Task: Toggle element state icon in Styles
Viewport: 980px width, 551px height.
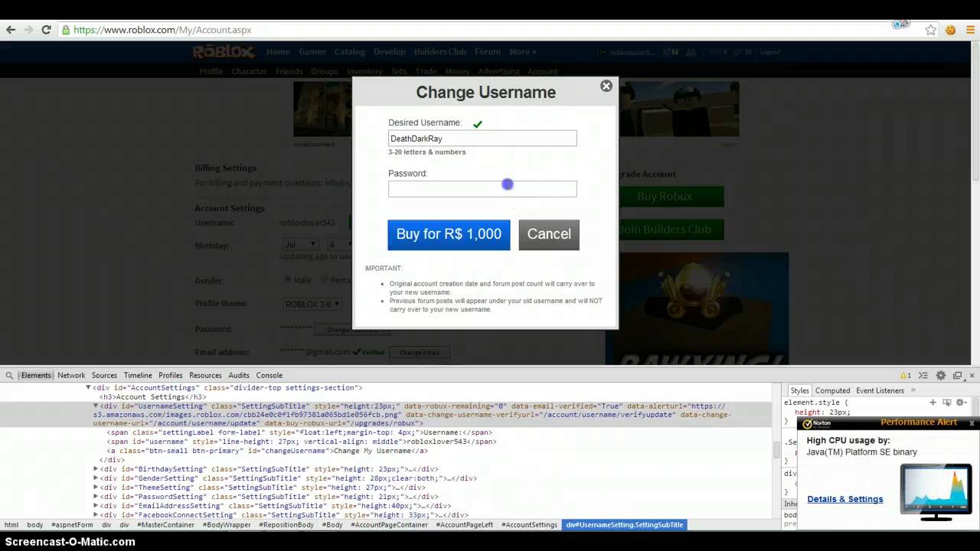Action: [x=947, y=403]
